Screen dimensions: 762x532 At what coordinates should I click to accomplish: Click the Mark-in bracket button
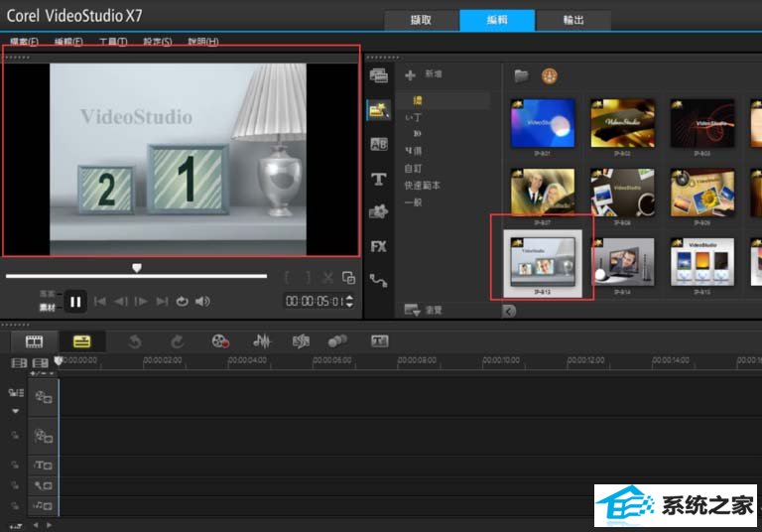288,278
